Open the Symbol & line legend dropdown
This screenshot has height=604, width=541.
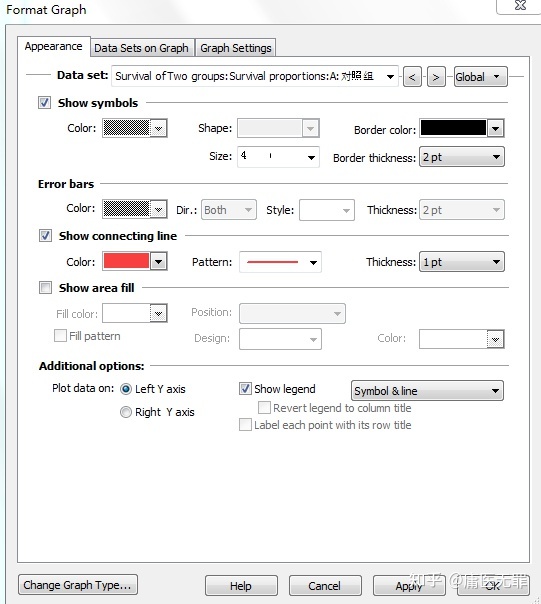point(427,391)
